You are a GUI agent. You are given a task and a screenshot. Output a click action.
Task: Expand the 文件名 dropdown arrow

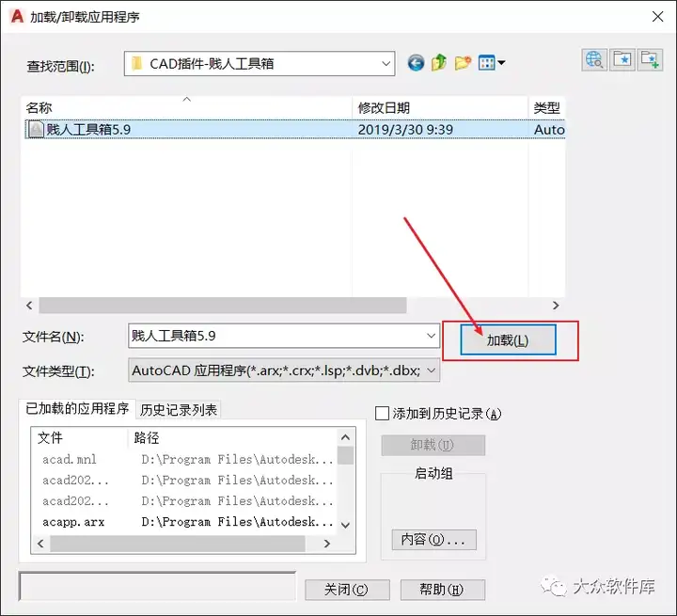click(431, 336)
